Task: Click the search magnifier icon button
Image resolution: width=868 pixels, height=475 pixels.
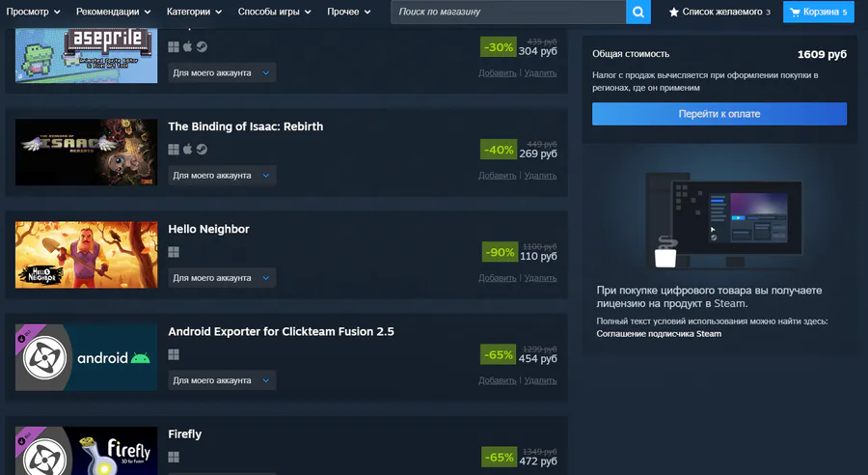Action: click(638, 12)
